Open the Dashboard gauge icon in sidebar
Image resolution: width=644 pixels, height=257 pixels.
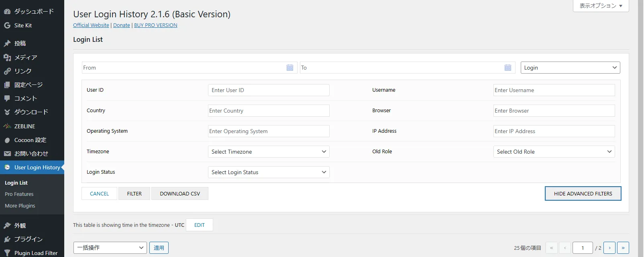point(7,11)
